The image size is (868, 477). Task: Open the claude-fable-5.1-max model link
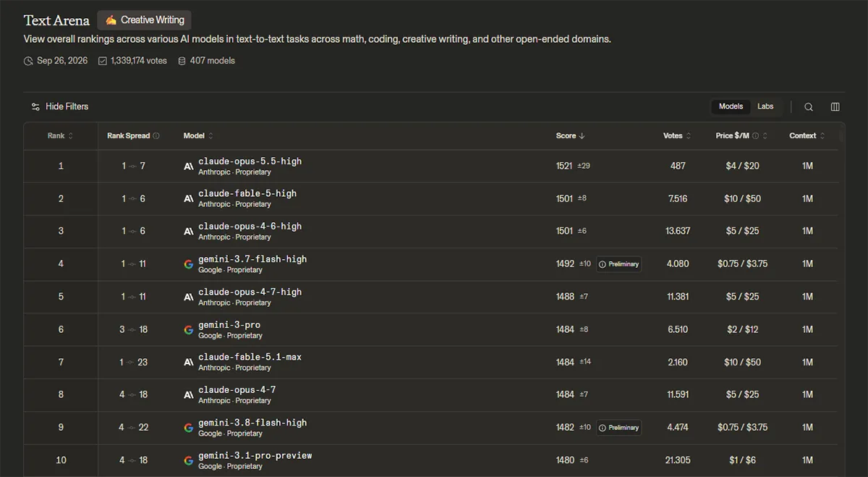(x=250, y=358)
